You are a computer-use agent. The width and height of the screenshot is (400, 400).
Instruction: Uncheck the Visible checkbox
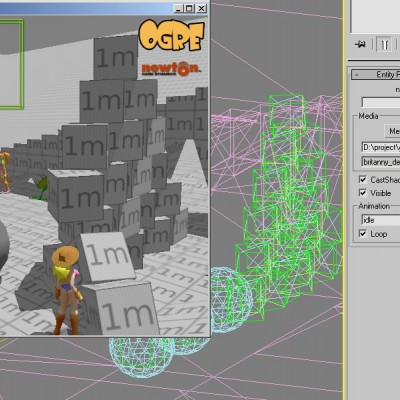363,193
